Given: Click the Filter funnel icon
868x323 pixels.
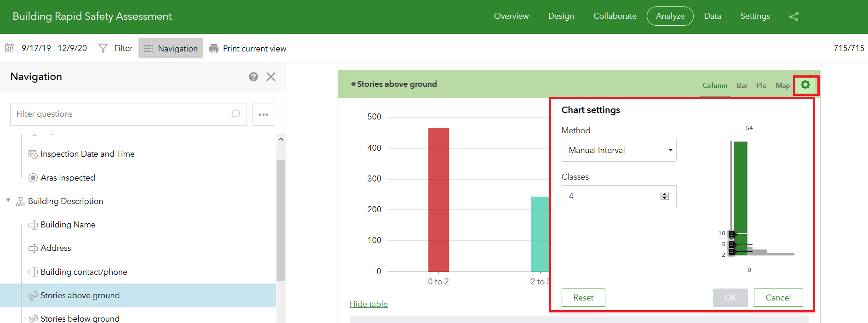Looking at the screenshot, I should tap(103, 48).
